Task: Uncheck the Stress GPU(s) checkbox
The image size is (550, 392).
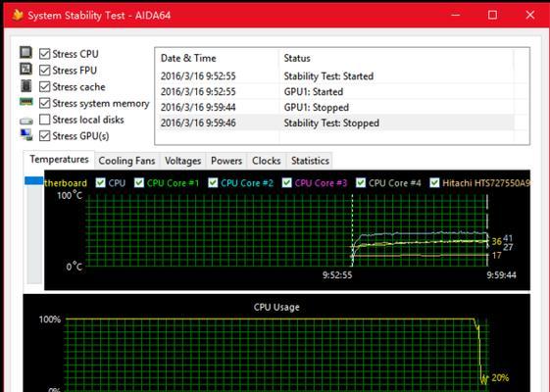Action: point(44,135)
